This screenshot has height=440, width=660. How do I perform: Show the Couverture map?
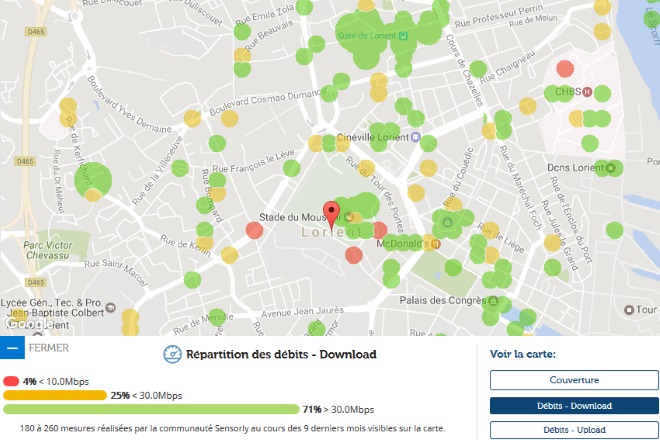click(573, 380)
